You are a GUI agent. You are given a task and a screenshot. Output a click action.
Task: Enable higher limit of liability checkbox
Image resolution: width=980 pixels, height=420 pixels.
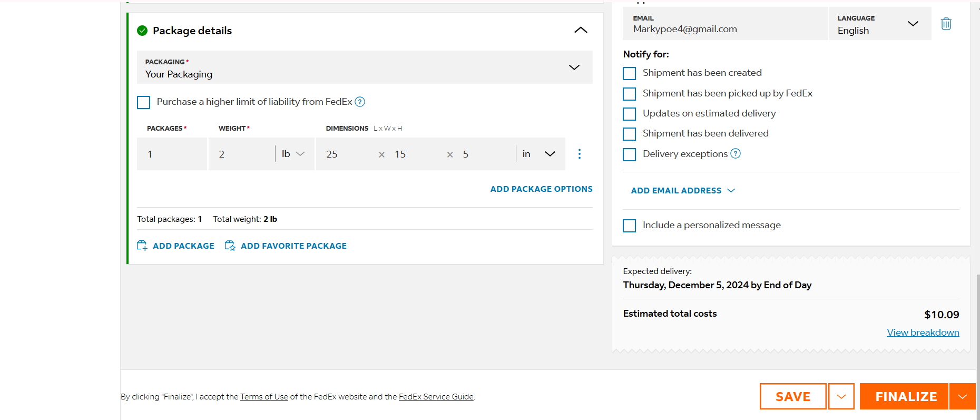click(x=143, y=102)
